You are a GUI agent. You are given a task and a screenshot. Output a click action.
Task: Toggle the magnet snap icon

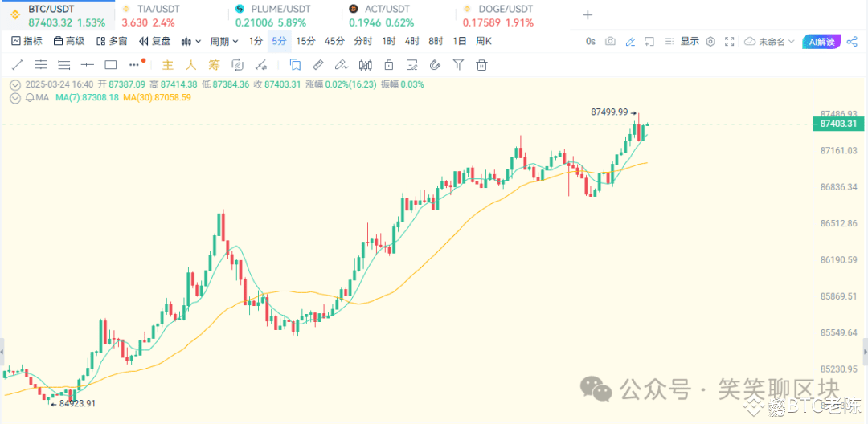(435, 65)
